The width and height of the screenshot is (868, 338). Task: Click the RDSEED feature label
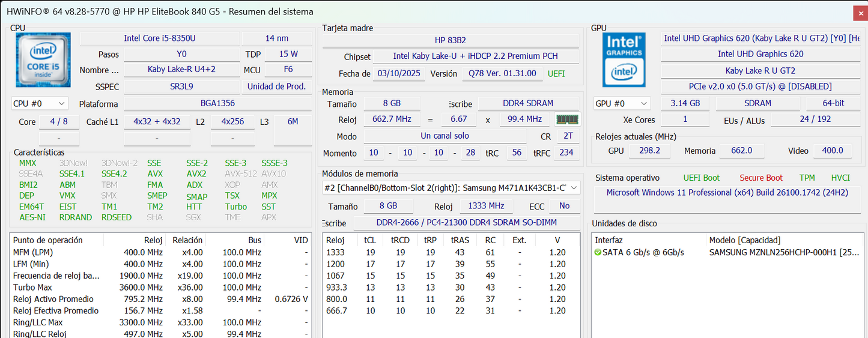pos(117,217)
